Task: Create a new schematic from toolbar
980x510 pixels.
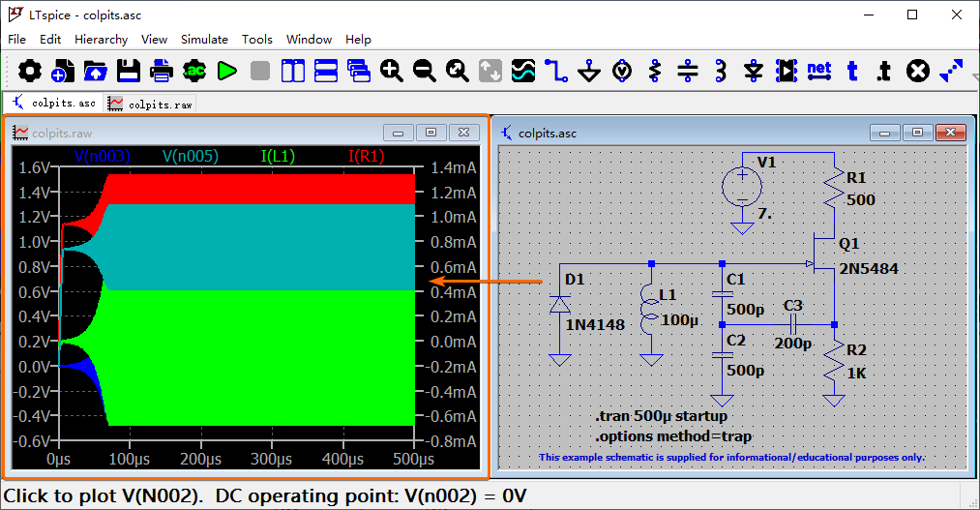Action: 63,71
